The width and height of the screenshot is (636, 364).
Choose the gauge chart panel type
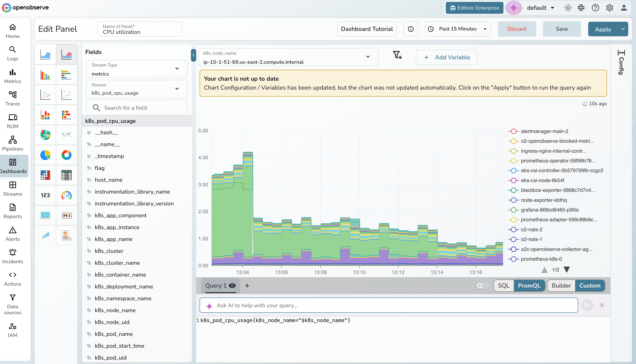[67, 195]
